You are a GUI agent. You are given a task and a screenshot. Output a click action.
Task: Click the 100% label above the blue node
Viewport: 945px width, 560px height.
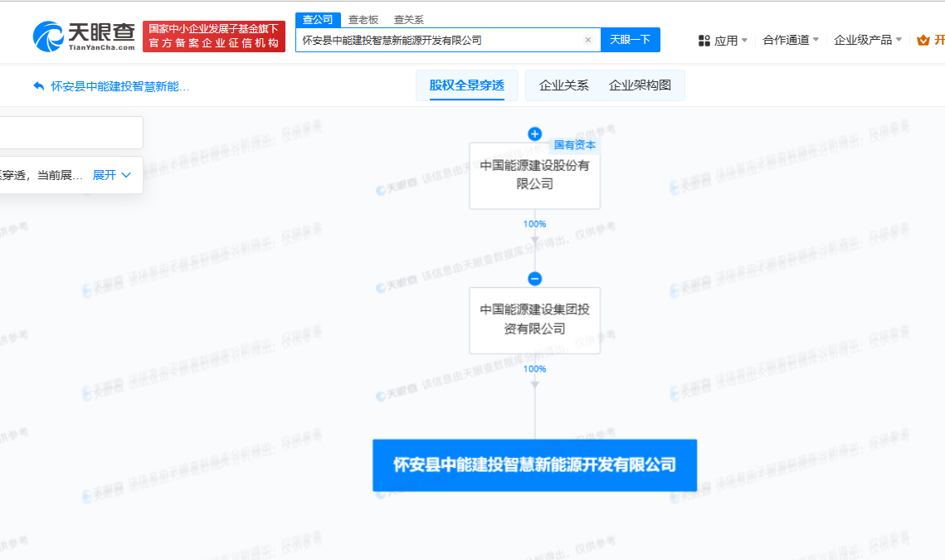[534, 369]
